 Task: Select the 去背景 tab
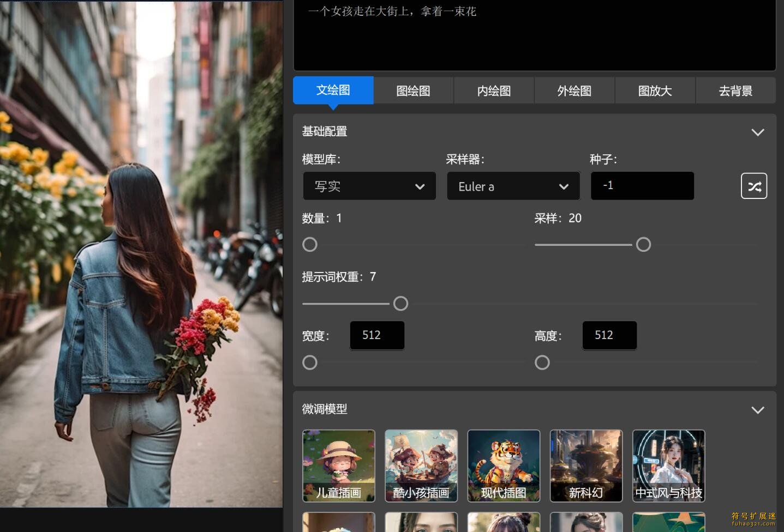click(735, 90)
